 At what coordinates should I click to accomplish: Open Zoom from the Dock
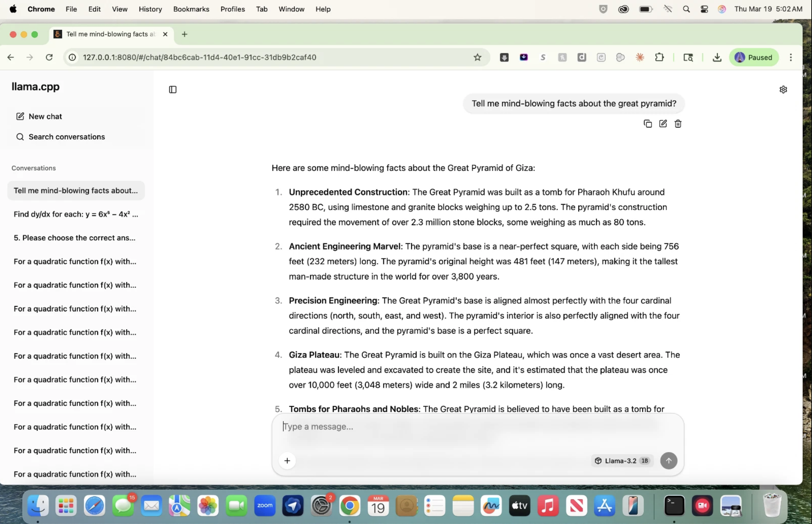(x=265, y=505)
